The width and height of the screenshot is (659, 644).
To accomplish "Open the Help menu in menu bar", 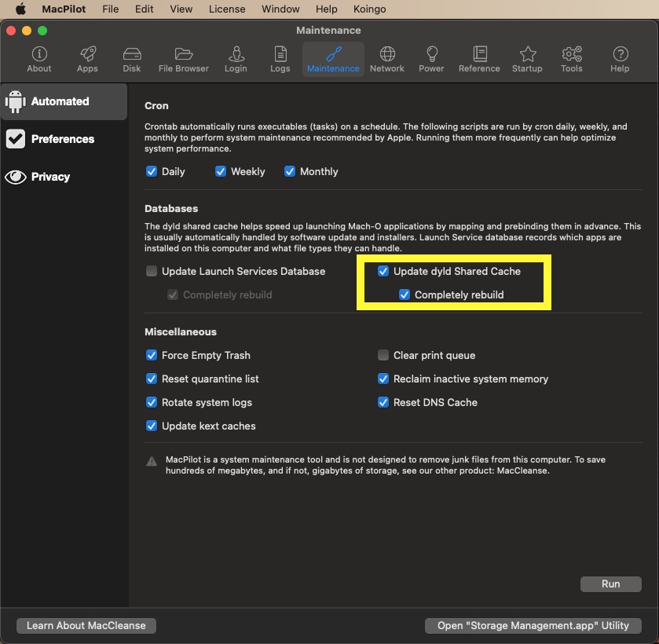I will (327, 9).
